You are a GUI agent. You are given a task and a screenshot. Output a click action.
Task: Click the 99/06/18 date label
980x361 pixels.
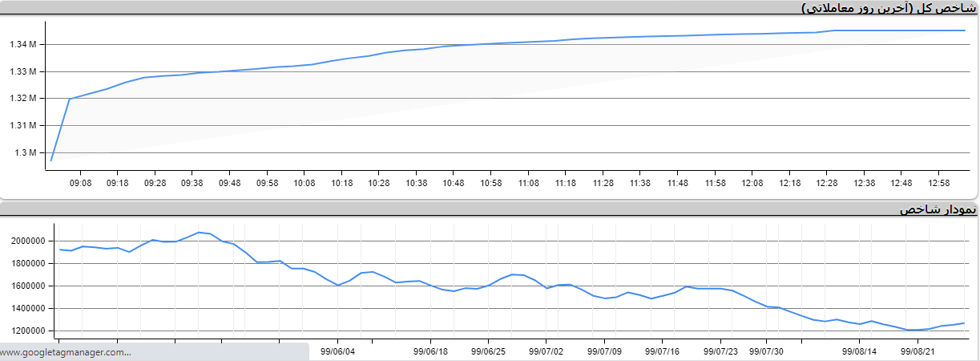pos(431,351)
